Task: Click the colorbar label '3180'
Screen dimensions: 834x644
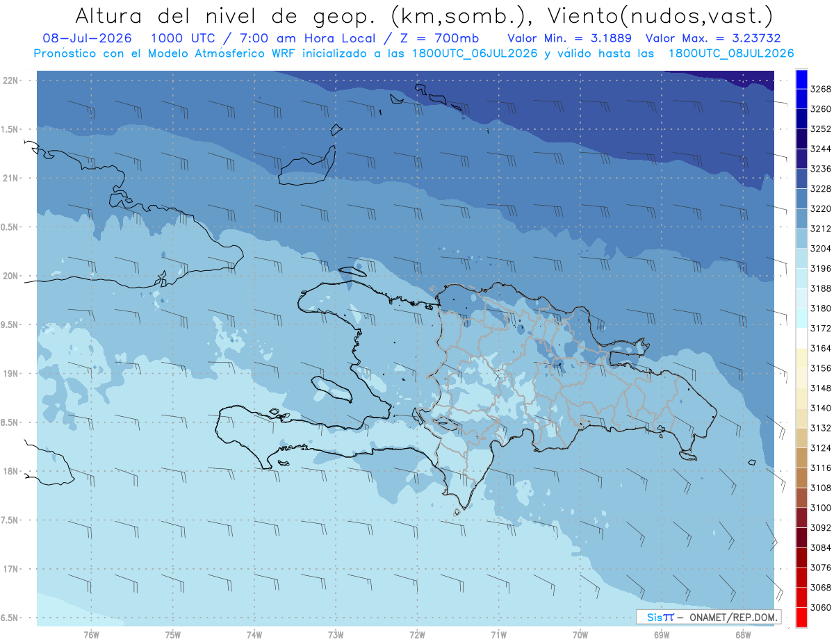Action: tap(821, 308)
